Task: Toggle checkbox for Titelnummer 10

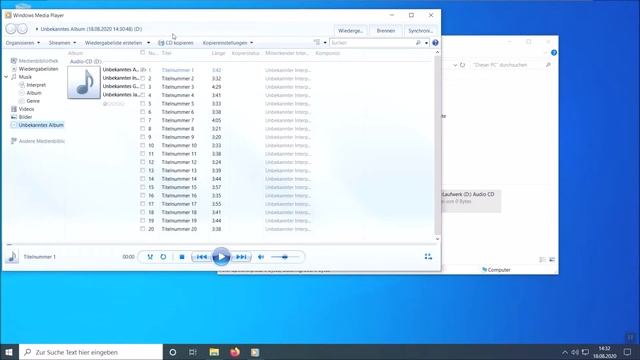Action: (x=142, y=145)
